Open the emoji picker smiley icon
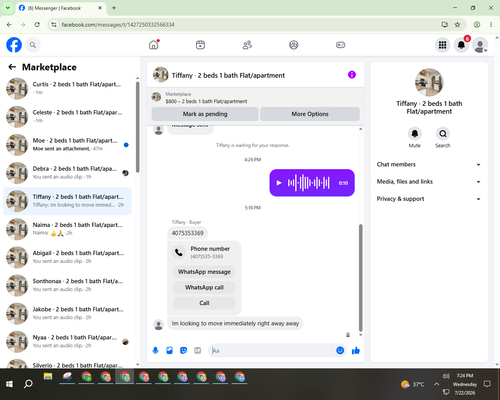 (340, 350)
